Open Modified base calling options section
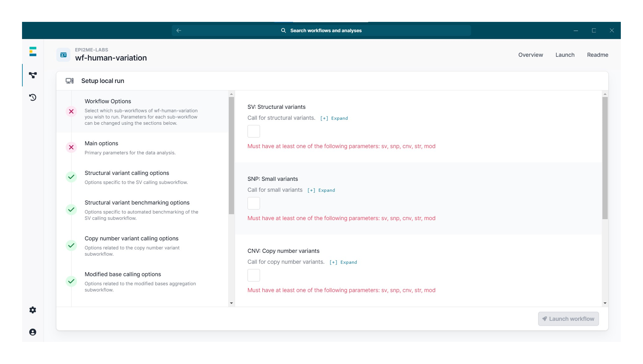This screenshot has width=643, height=364. click(142, 282)
